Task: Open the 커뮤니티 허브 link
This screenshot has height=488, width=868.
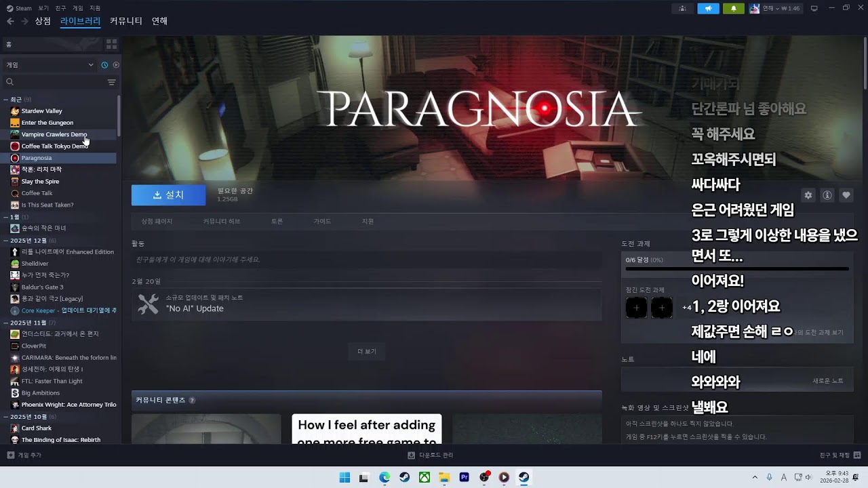Action: 221,222
